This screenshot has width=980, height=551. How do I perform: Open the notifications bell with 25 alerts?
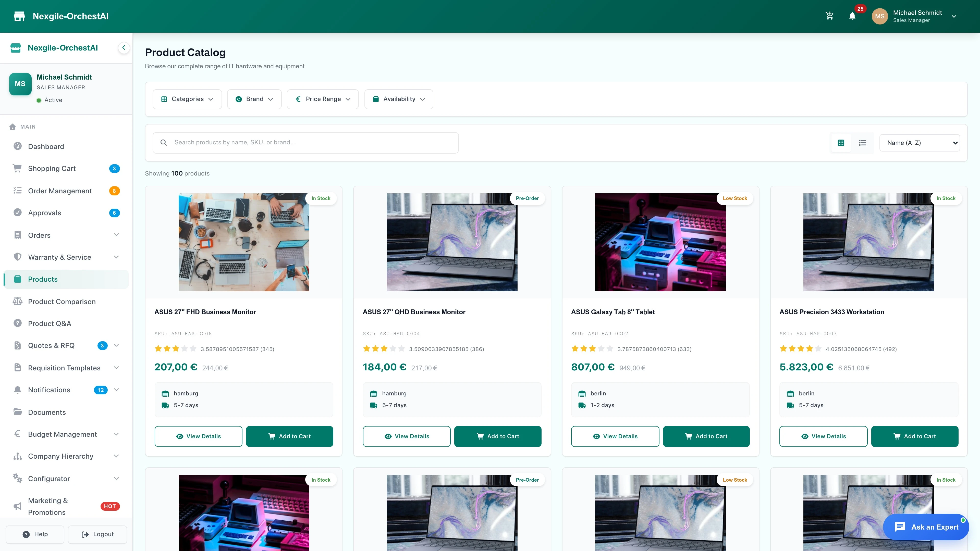[852, 16]
